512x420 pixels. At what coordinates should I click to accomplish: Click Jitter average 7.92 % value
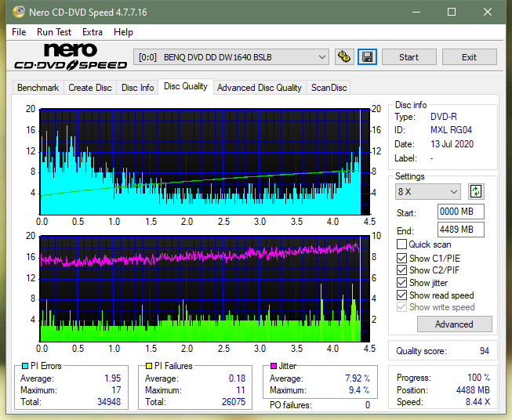(358, 378)
